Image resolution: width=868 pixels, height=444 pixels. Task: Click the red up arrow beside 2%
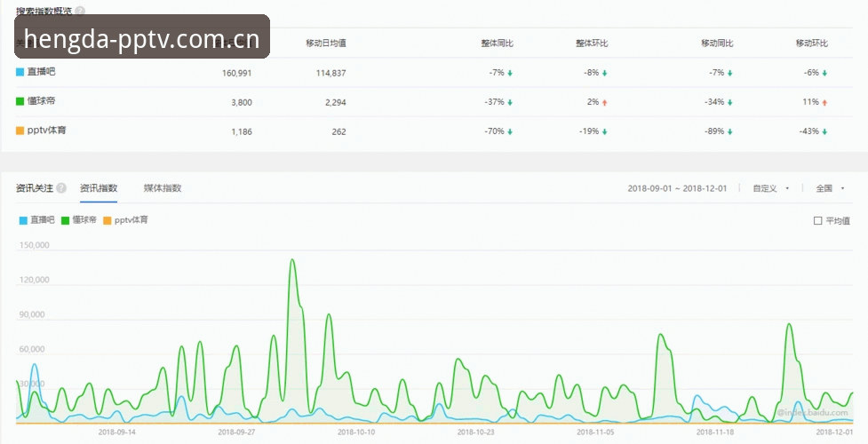click(x=604, y=102)
